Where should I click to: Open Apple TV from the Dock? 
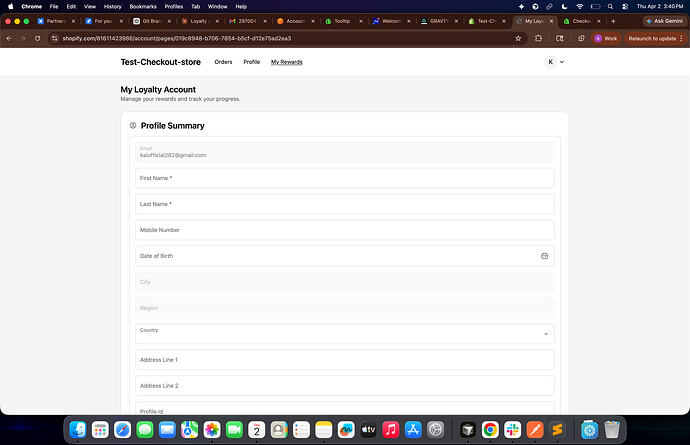pos(368,430)
